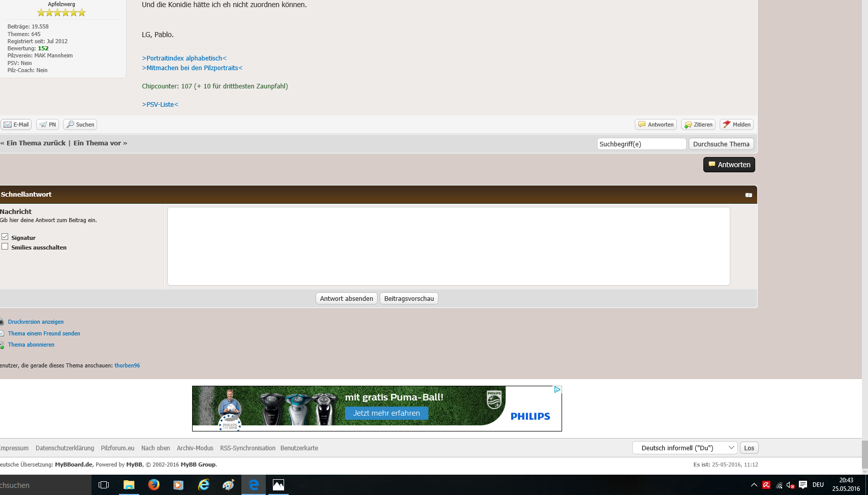Open the Action Center notifications icon

coord(803,485)
